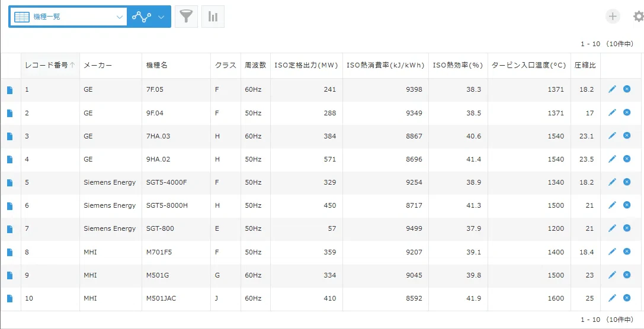
Task: Open record details for 9F.04
Action: click(x=10, y=113)
